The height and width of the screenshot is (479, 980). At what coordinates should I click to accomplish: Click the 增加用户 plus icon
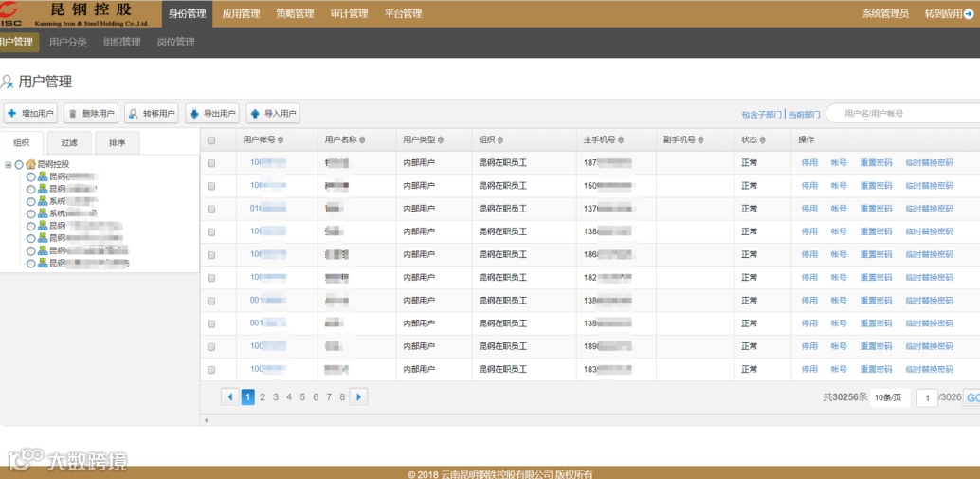pyautogui.click(x=11, y=114)
